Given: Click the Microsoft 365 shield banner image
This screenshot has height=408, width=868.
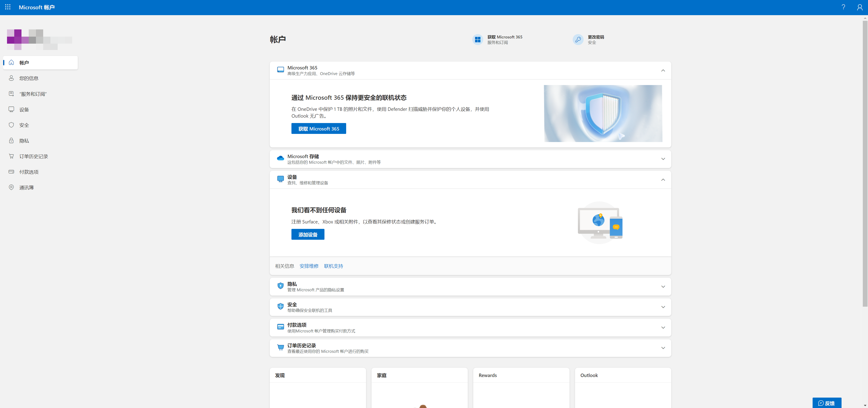Looking at the screenshot, I should pyautogui.click(x=603, y=113).
